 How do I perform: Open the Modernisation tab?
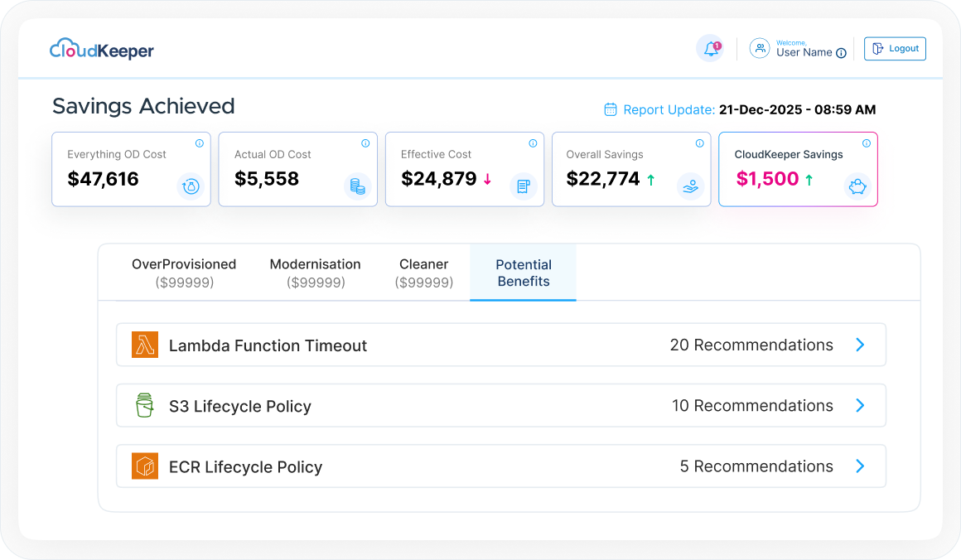click(315, 273)
